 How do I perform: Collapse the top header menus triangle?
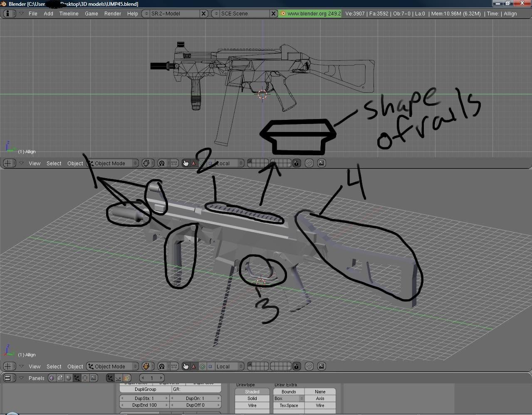(x=21, y=13)
